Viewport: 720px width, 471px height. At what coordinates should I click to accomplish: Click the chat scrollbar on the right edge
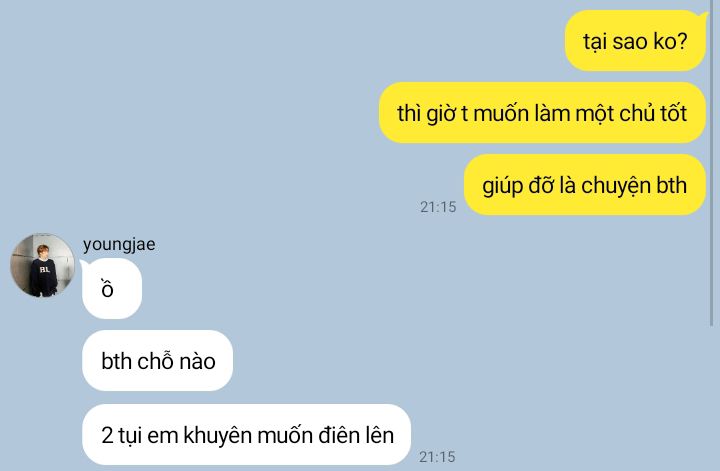[712, 163]
